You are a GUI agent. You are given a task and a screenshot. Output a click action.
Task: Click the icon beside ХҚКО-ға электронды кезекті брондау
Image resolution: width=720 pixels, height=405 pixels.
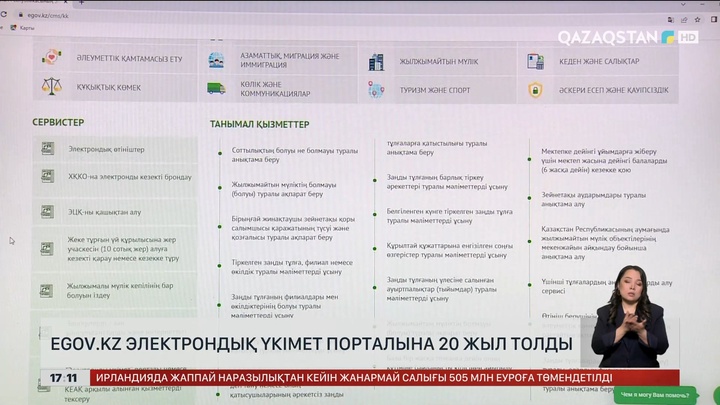click(47, 176)
